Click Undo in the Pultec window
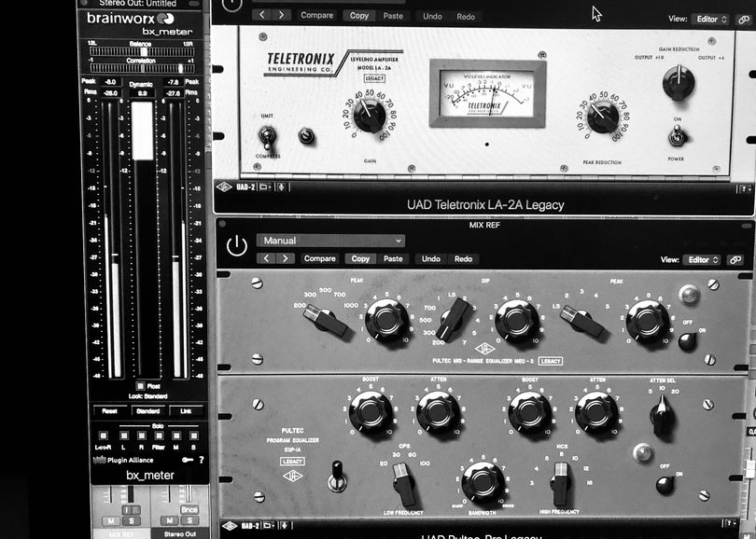This screenshot has width=756, height=539. 431,258
